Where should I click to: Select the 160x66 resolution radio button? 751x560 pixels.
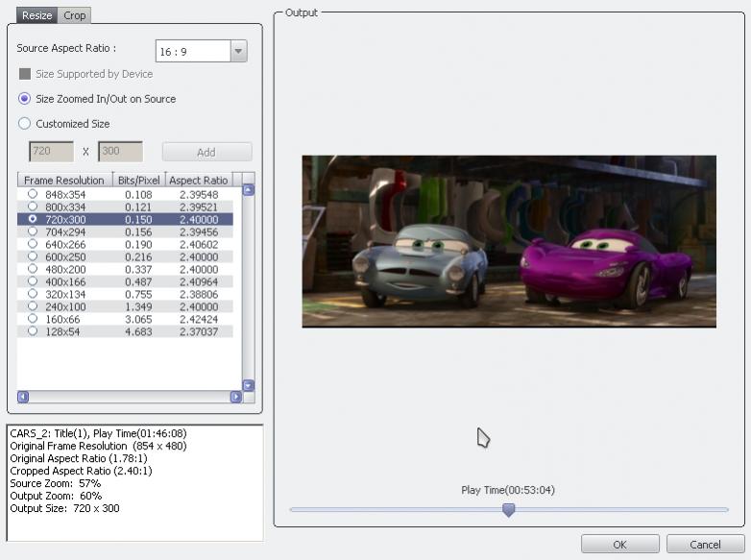tap(33, 319)
